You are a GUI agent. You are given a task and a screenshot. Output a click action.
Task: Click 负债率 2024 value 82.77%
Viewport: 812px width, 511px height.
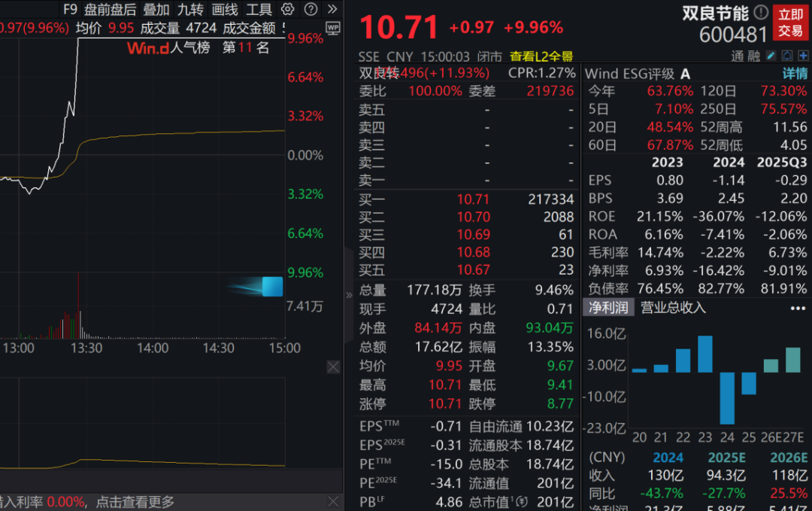point(721,289)
